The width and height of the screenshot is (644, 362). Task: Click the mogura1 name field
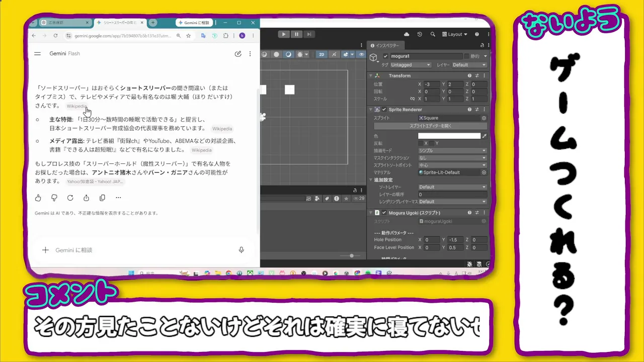(426, 56)
